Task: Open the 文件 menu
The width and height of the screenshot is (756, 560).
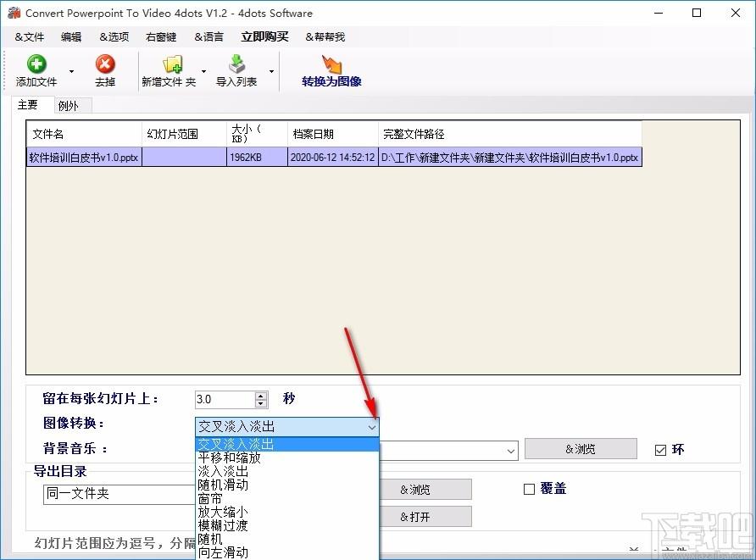Action: coord(30,36)
